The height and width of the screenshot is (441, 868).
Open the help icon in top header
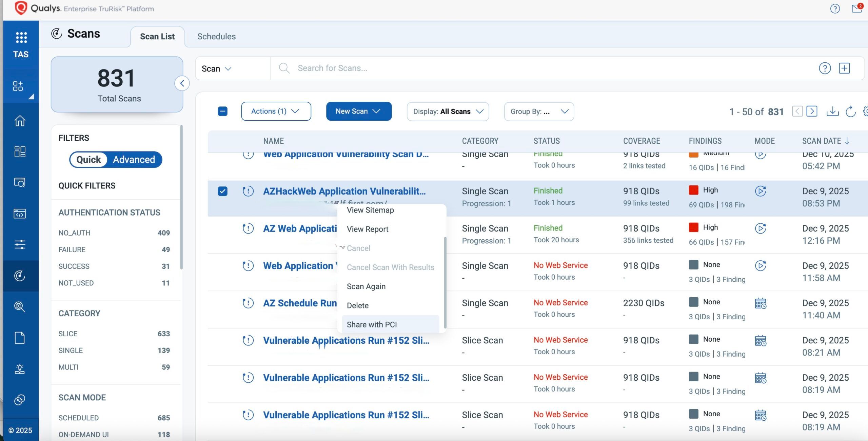[835, 9]
